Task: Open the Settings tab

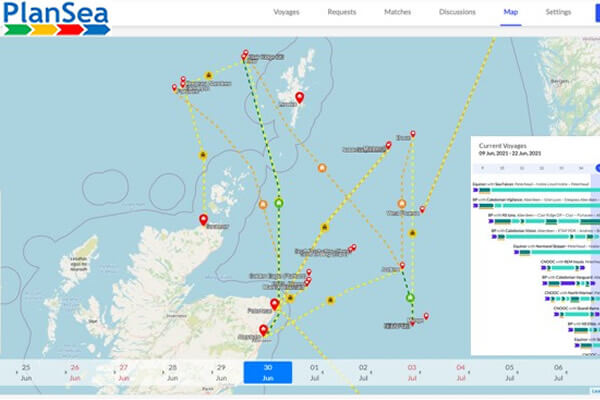Action: [x=558, y=12]
